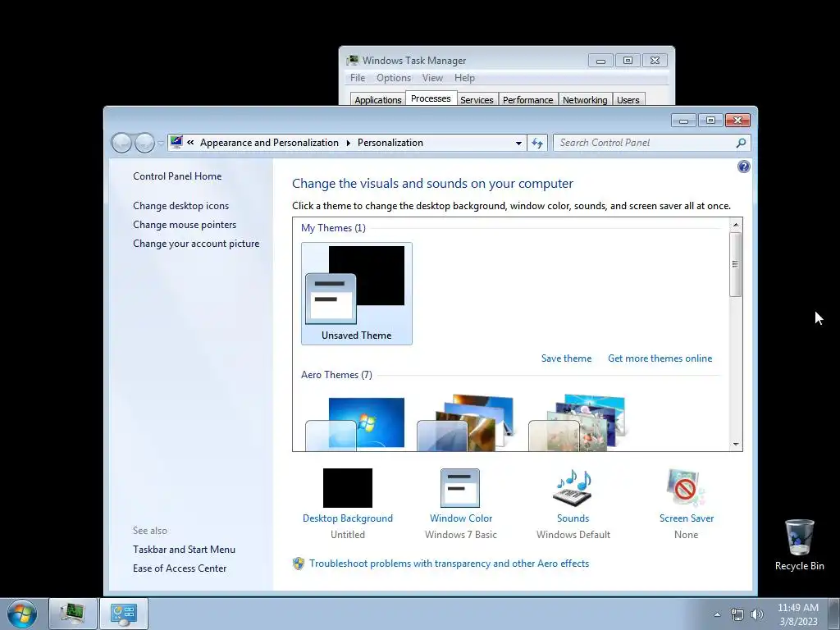Image resolution: width=840 pixels, height=630 pixels.
Task: Open the Screen Saver icon
Action: pyautogui.click(x=686, y=488)
